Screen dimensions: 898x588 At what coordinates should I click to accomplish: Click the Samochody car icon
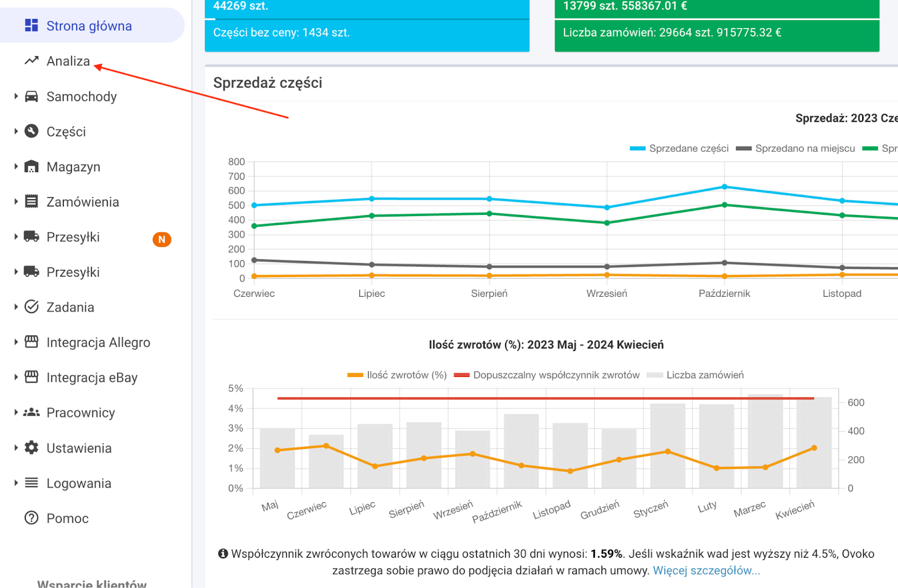click(31, 97)
